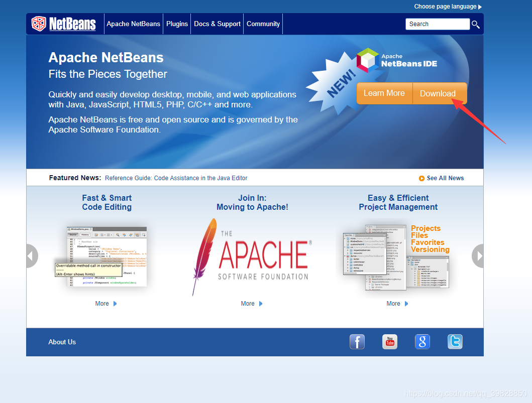Click the Apache NetBeans IDE cube logo
The image size is (532, 403).
(x=368, y=60)
